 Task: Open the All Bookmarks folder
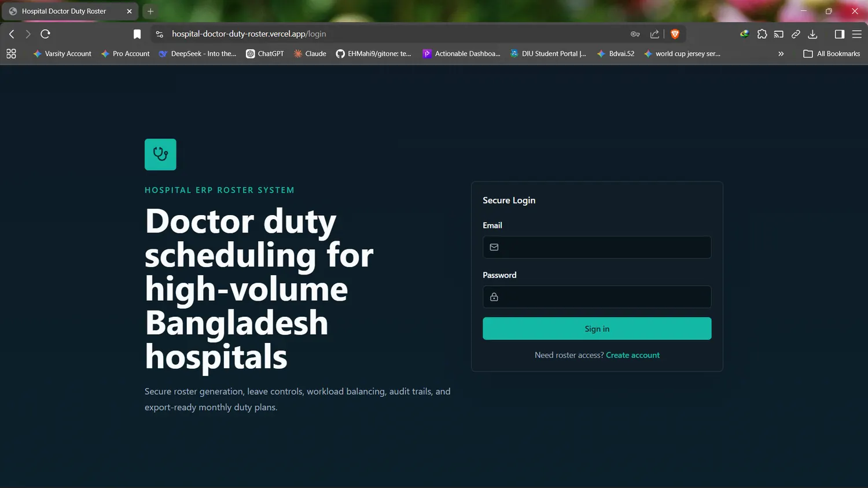[x=832, y=54]
